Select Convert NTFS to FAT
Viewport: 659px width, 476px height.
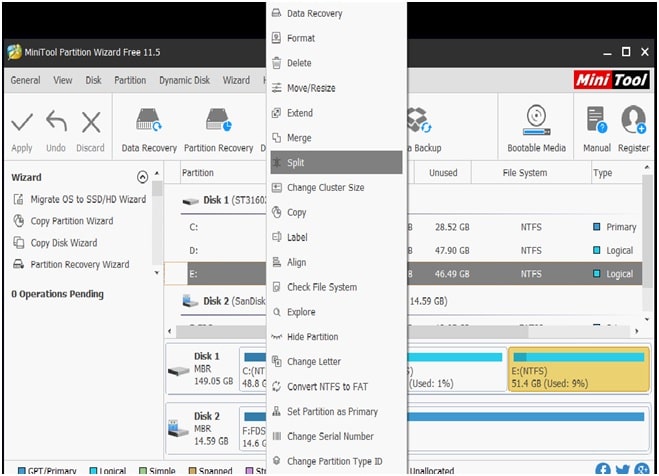tap(336, 387)
